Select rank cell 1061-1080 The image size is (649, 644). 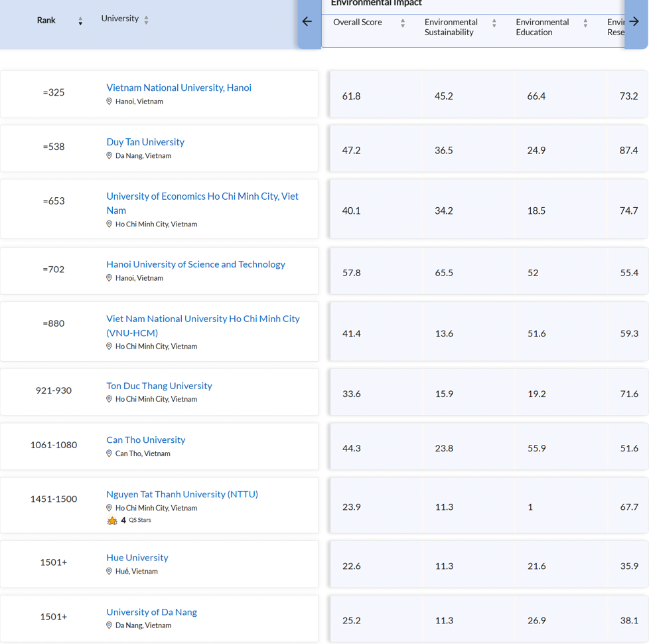click(54, 445)
